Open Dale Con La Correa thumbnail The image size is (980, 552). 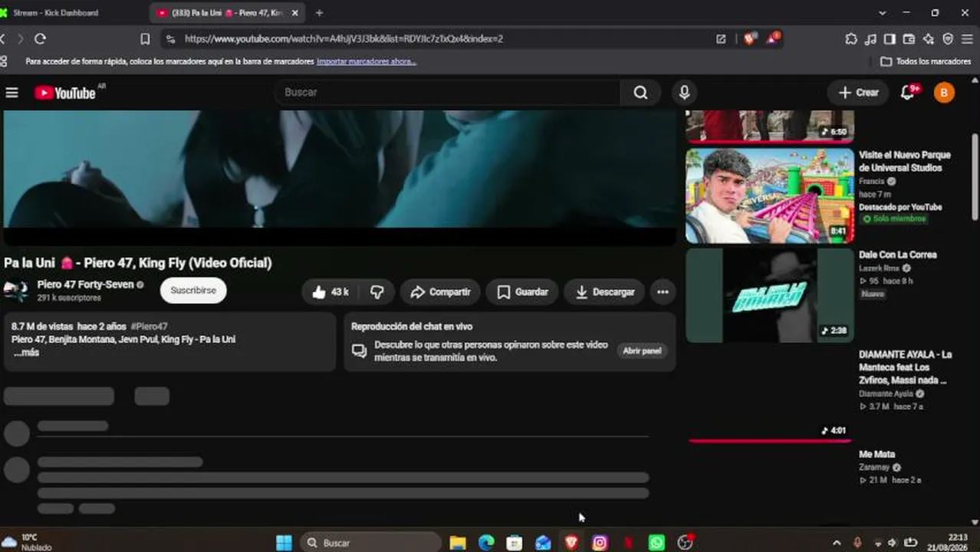(769, 295)
